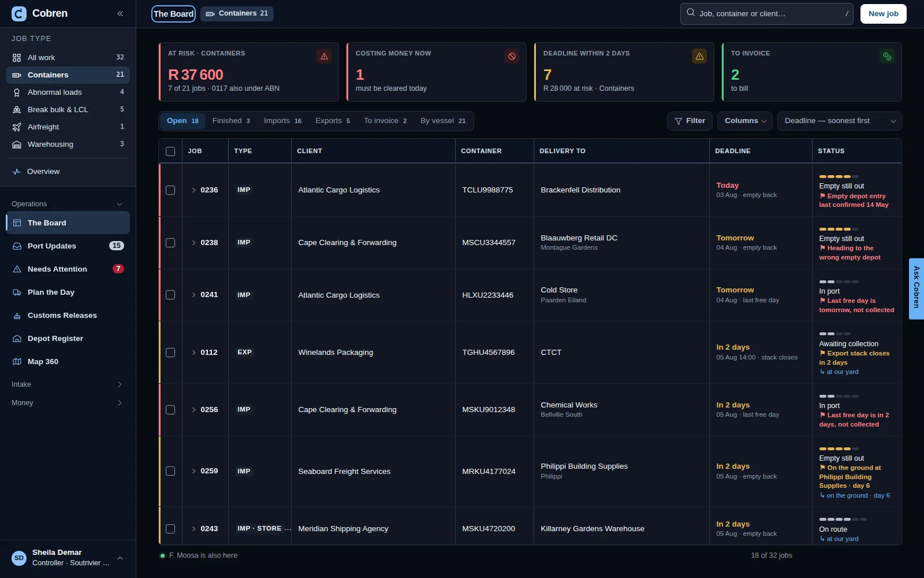Switch to the Finished tab
Image resolution: width=924 pixels, height=578 pixels.
(231, 121)
